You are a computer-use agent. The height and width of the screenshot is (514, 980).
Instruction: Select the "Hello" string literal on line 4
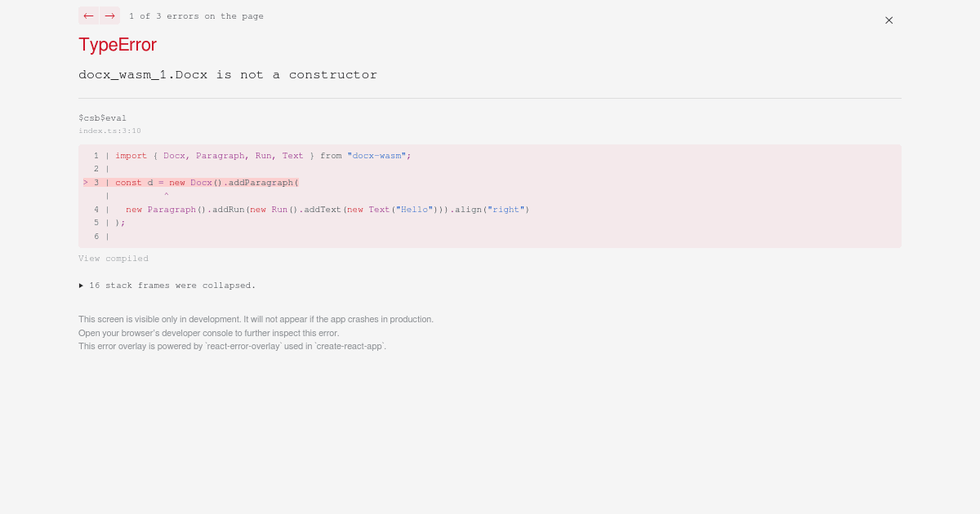pos(414,210)
